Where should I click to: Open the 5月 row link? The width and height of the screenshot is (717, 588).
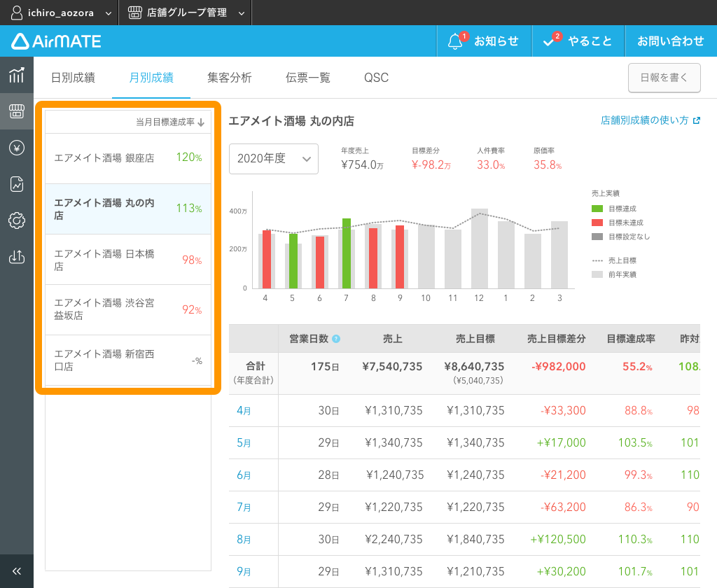244,442
